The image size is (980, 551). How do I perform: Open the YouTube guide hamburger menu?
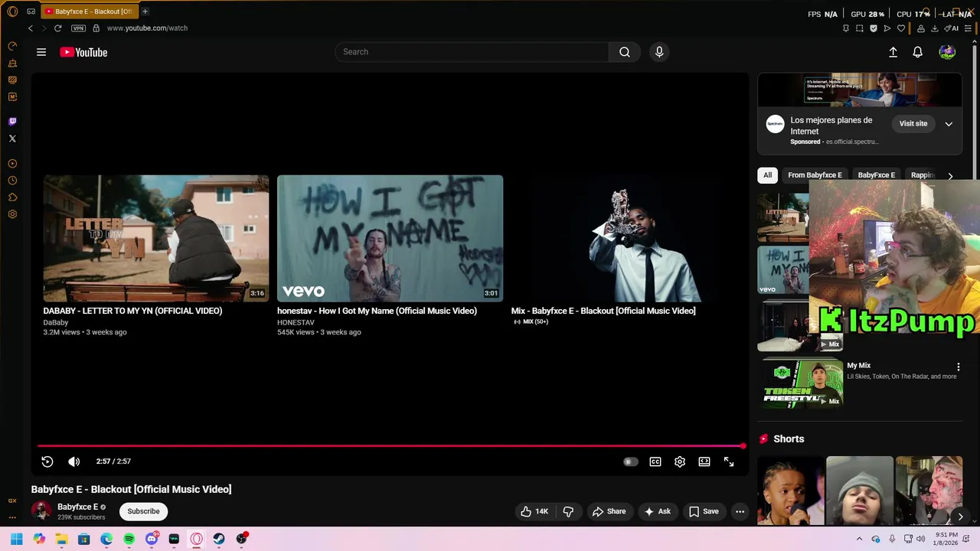[x=41, y=52]
